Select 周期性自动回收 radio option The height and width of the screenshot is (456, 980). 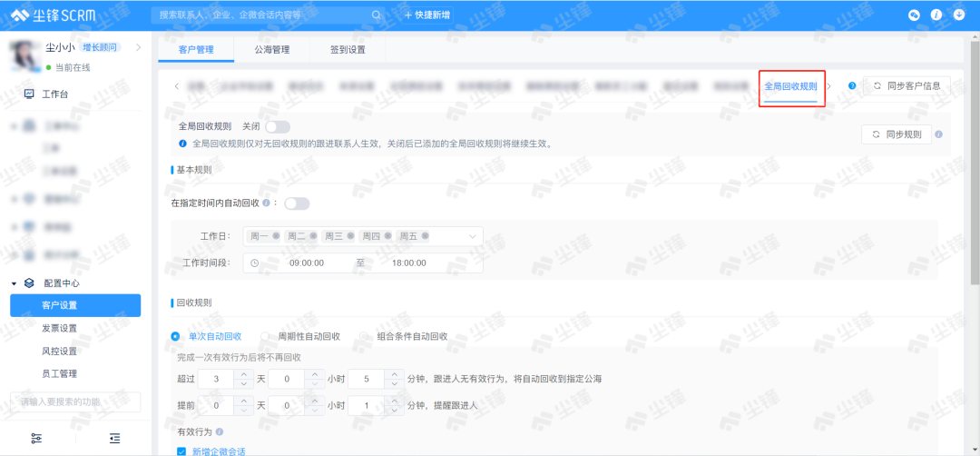pos(266,336)
